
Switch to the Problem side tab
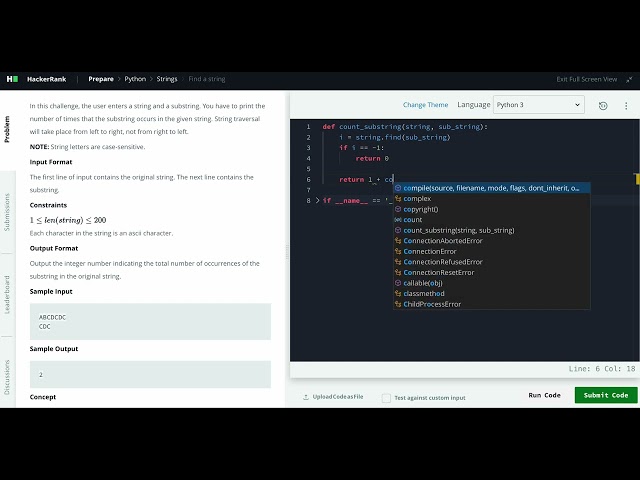[7, 129]
